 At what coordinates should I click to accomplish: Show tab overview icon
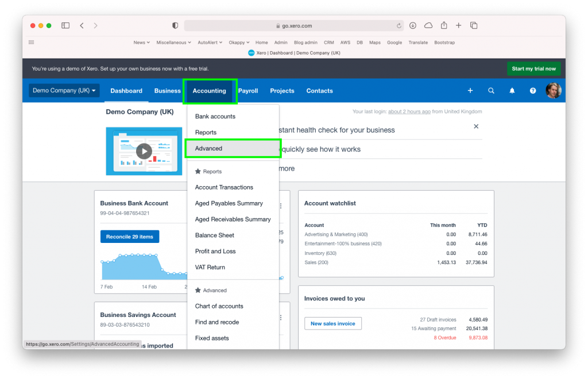[x=474, y=25]
